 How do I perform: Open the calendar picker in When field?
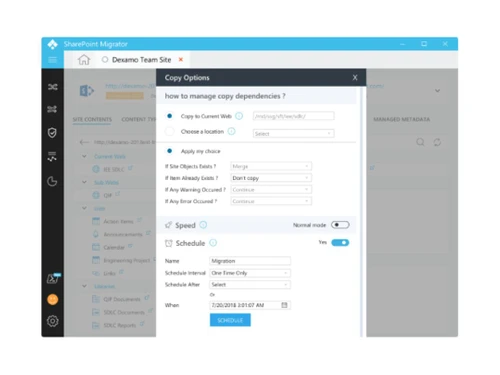[284, 305]
